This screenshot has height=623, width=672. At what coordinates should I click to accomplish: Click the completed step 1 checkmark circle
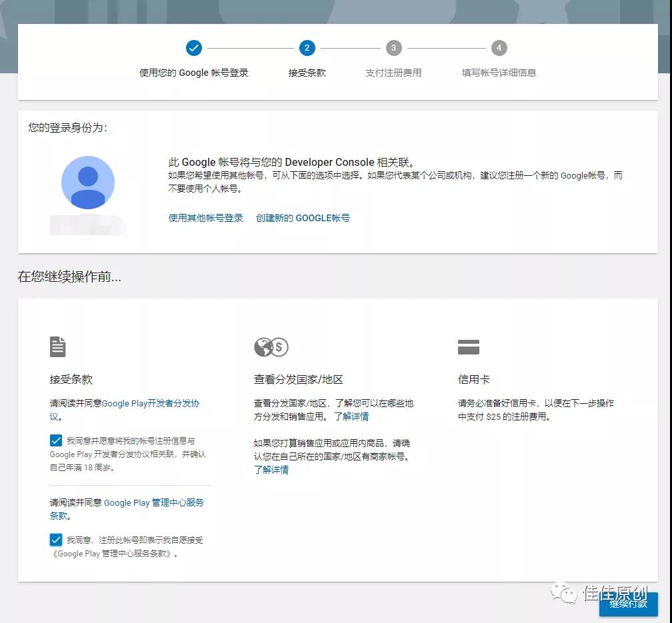coord(193,48)
